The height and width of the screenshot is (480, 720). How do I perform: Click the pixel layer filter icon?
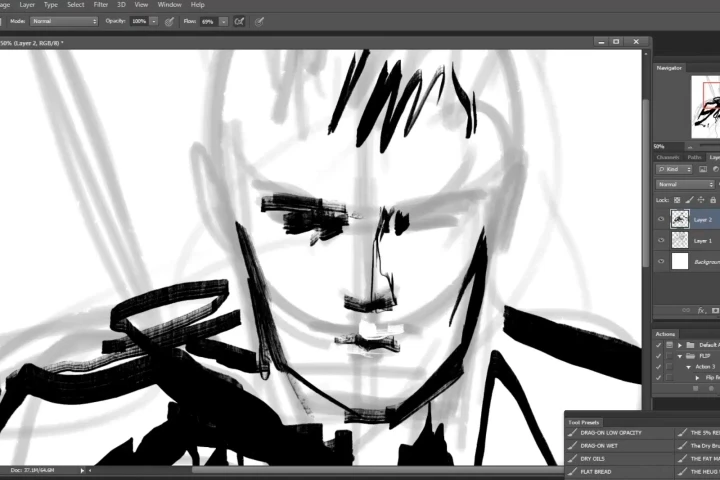(703, 169)
